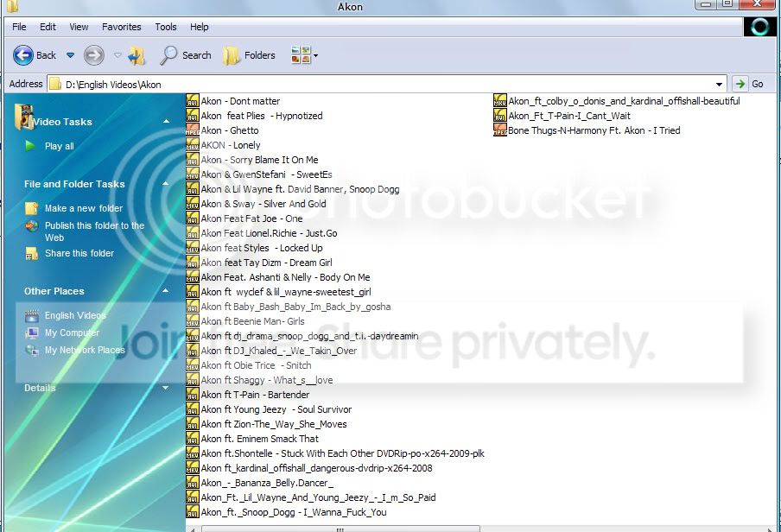This screenshot has height=532, width=781.
Task: Select AVI icon of Akon - Dont matter
Action: [x=193, y=101]
